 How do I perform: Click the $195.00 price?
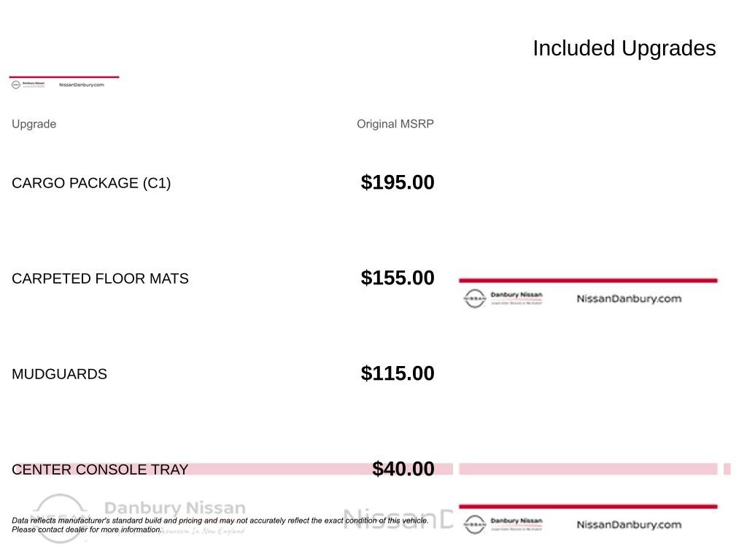(398, 182)
